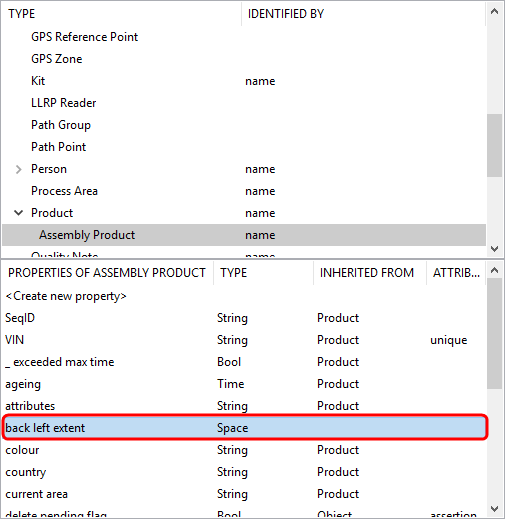Screen dimensions: 505x519
Task: Select the VIN property row
Action: click(244, 340)
